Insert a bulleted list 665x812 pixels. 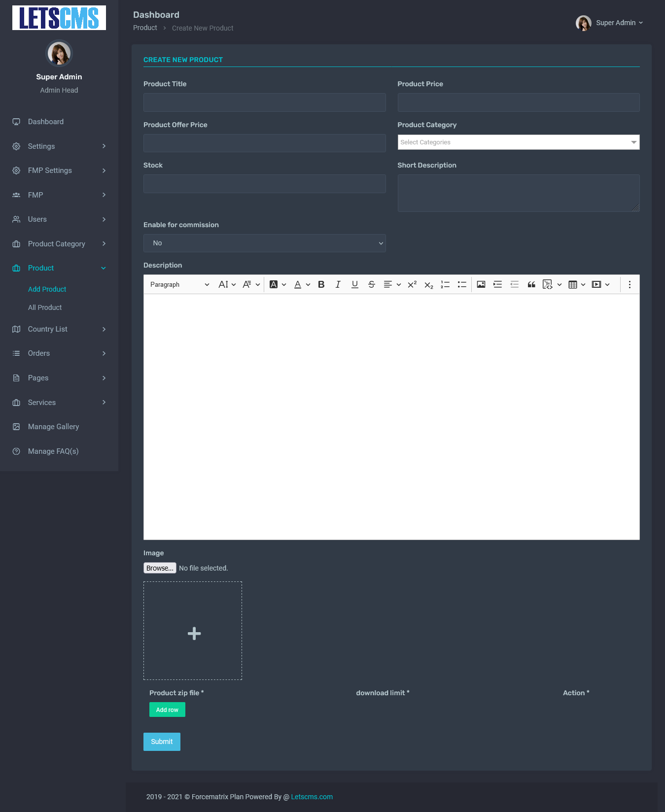point(462,284)
